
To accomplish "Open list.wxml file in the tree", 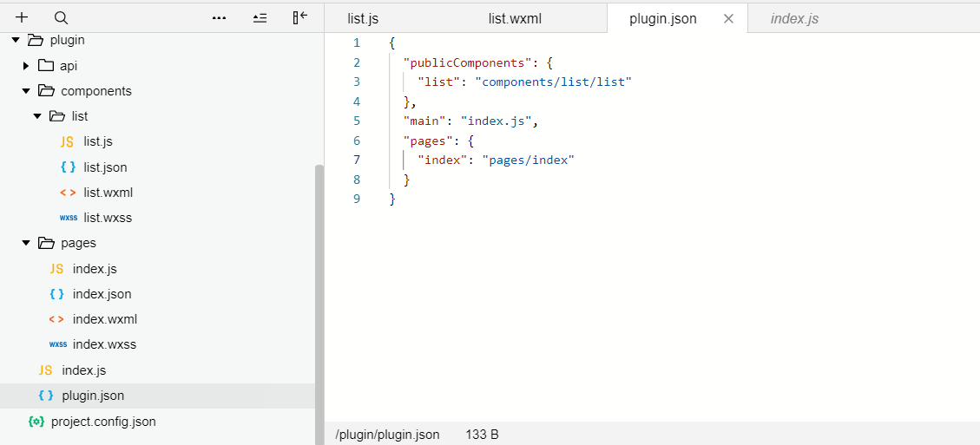I will coord(108,193).
